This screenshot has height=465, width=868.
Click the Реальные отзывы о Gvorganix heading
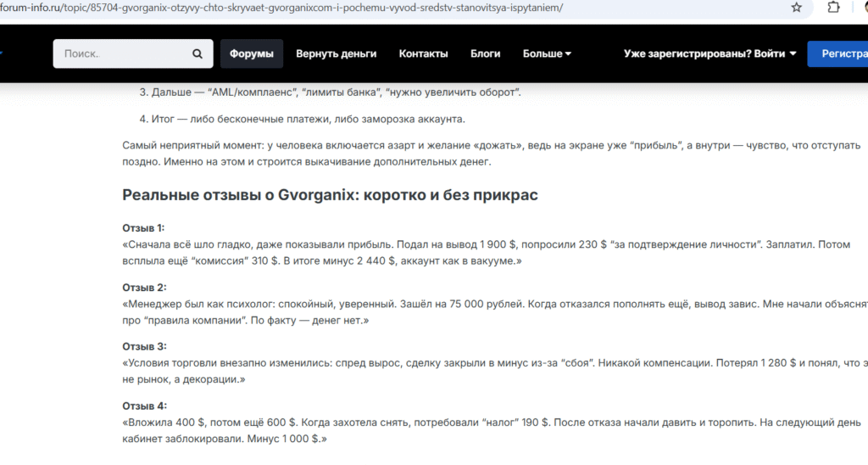click(330, 195)
